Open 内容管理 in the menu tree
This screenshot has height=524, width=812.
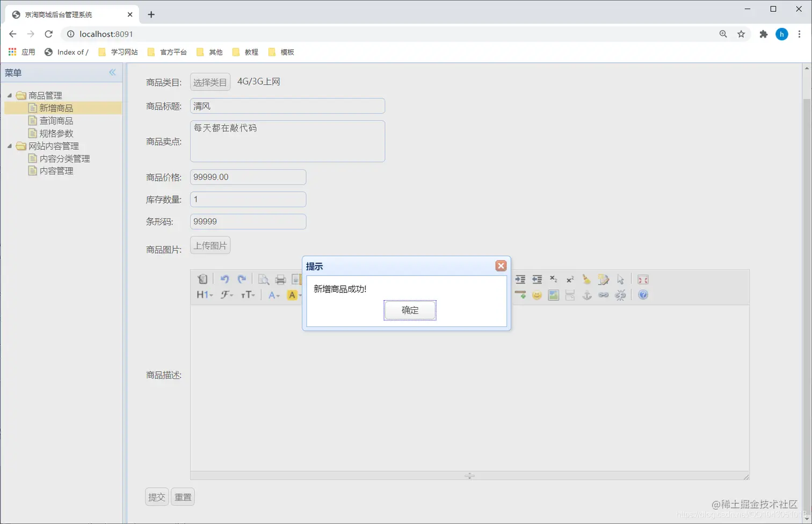[x=56, y=171]
